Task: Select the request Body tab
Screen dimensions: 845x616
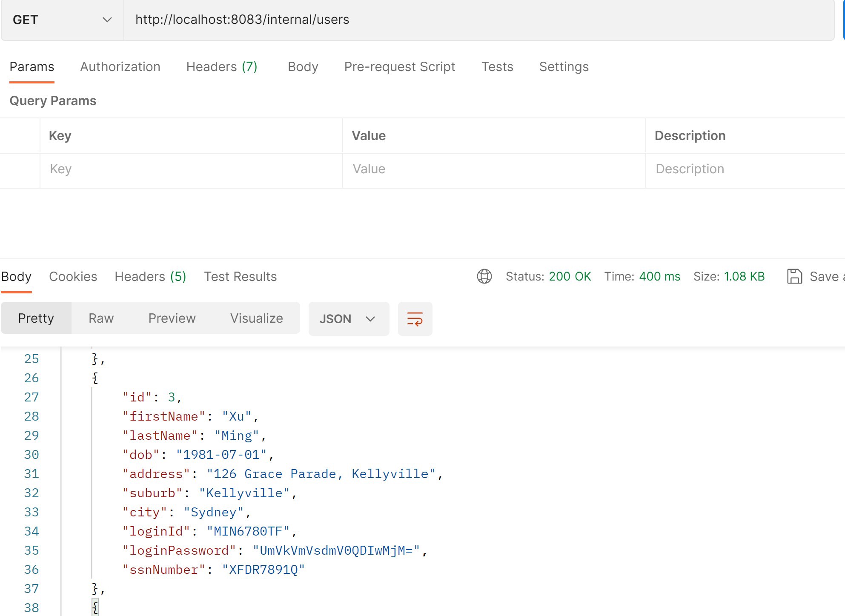Action: click(x=303, y=67)
